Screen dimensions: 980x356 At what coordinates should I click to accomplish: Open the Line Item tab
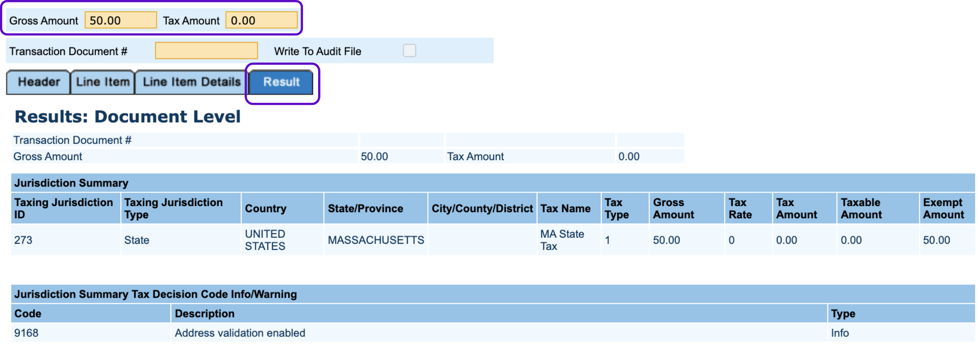point(103,82)
